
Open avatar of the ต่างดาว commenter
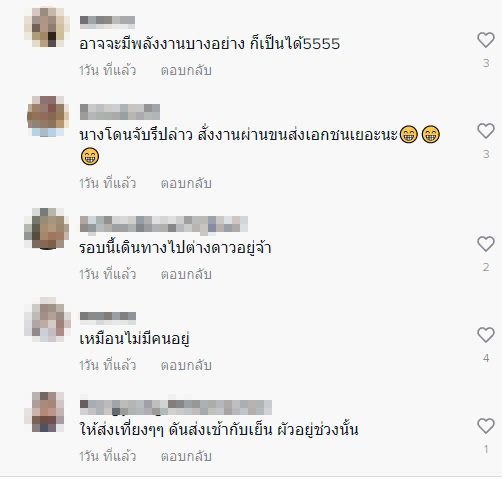point(47,228)
